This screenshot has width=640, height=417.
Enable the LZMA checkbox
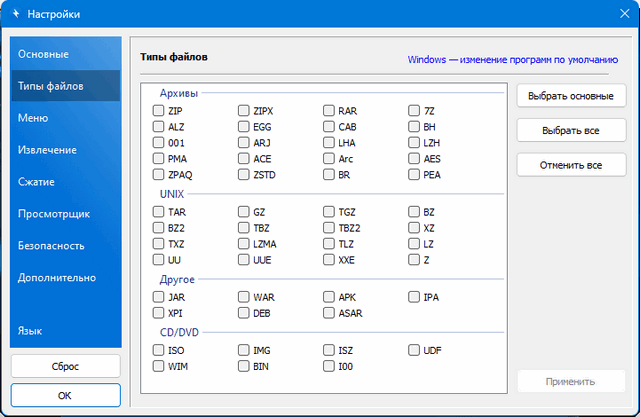pyautogui.click(x=244, y=243)
